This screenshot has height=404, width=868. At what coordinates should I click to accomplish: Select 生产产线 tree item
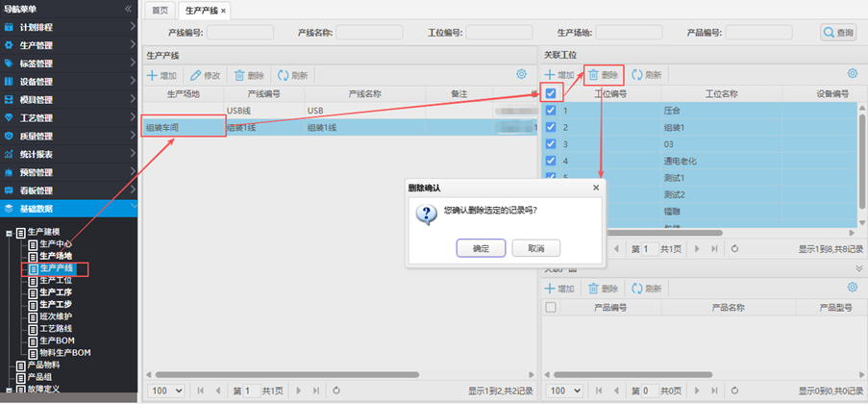pos(56,268)
